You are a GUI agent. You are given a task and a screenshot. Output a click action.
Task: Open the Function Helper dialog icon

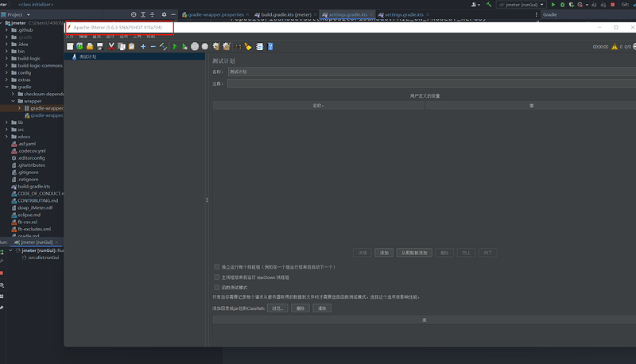coord(259,47)
